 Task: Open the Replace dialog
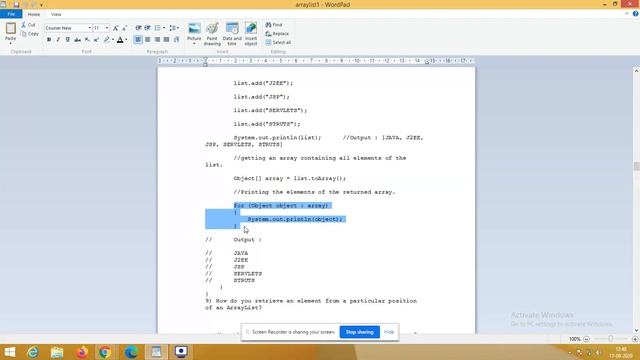(277, 34)
